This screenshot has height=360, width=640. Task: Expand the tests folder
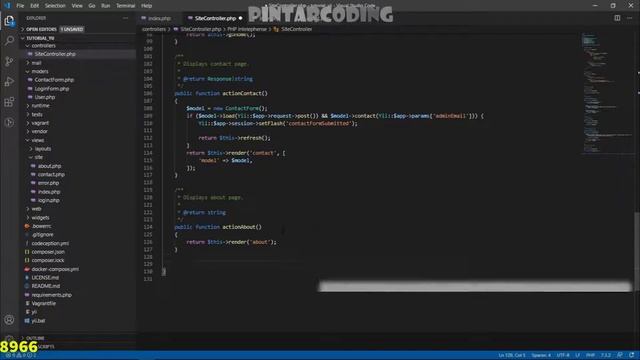(x=37, y=115)
